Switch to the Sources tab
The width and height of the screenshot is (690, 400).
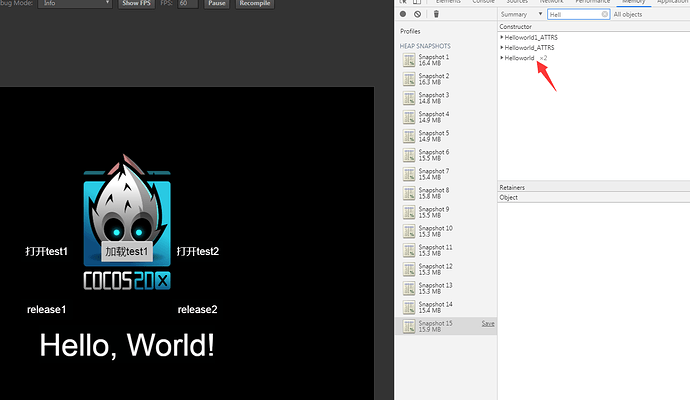pos(517,2)
